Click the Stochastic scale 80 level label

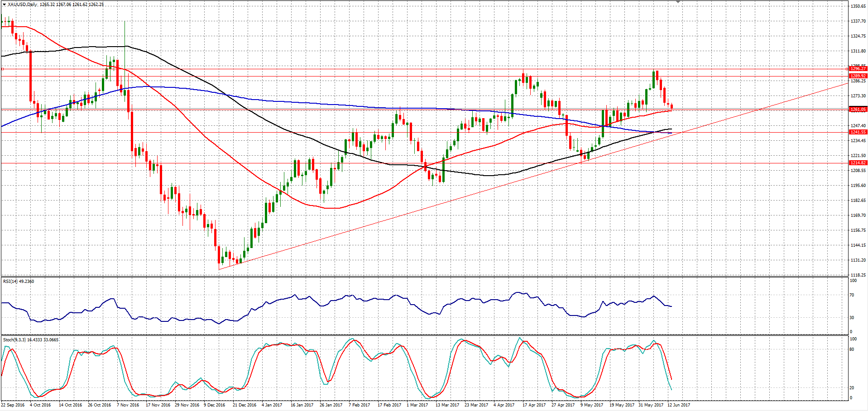[x=852, y=349]
